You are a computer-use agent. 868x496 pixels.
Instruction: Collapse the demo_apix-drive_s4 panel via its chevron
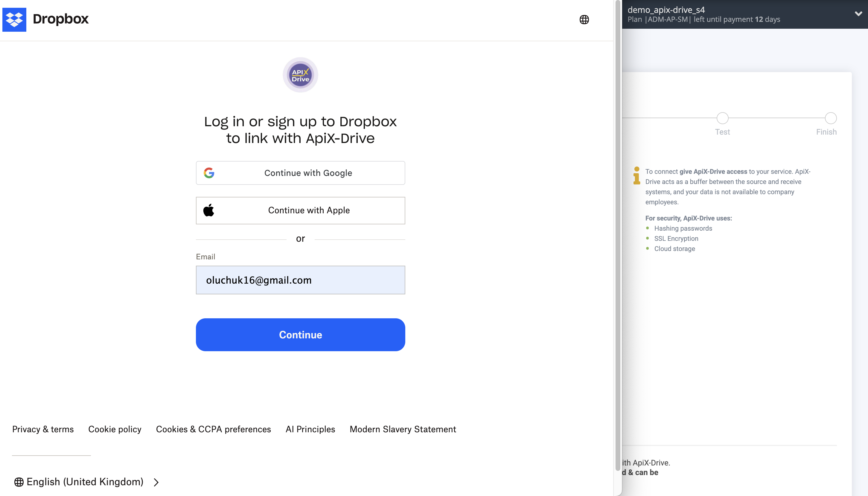[858, 14]
